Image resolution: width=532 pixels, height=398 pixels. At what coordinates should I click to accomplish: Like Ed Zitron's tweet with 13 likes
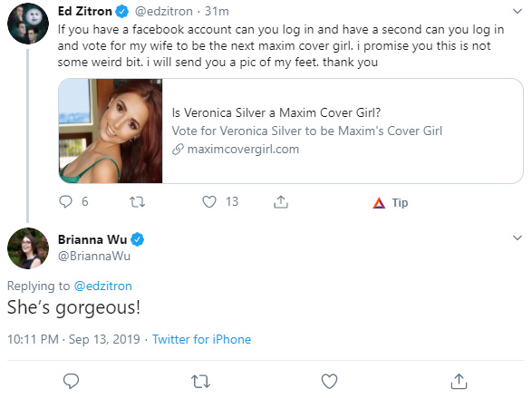pyautogui.click(x=209, y=202)
